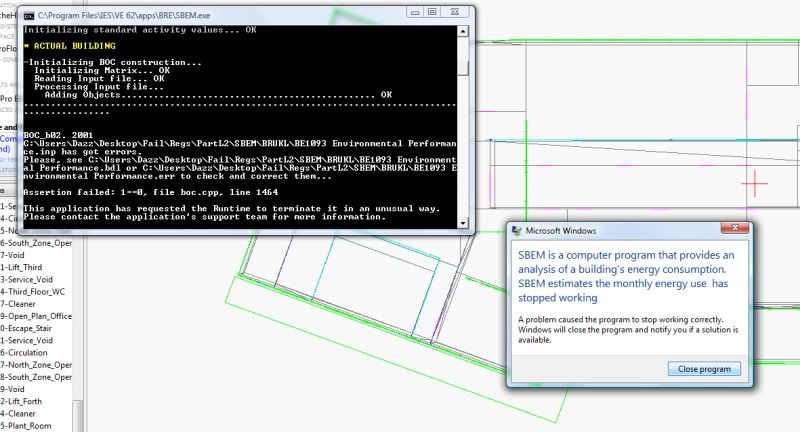Select the 7-North_Zone_Oper room

(x=36, y=365)
